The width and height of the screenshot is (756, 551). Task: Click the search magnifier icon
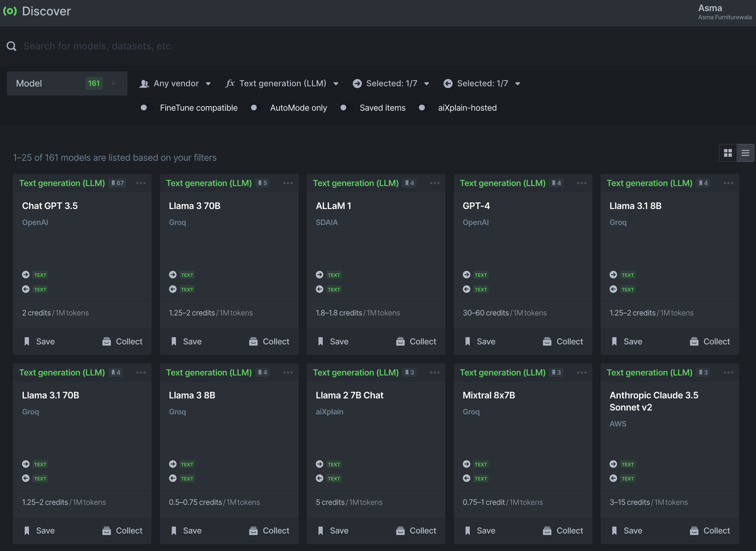point(12,46)
